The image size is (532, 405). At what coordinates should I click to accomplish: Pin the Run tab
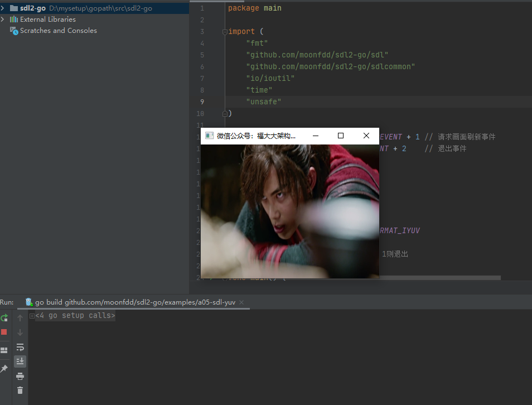click(x=4, y=368)
